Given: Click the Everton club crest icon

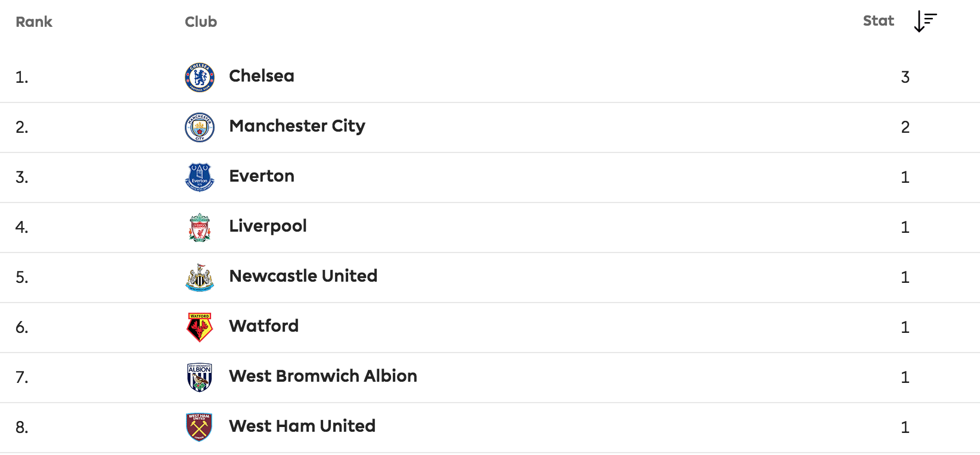Looking at the screenshot, I should (x=200, y=177).
